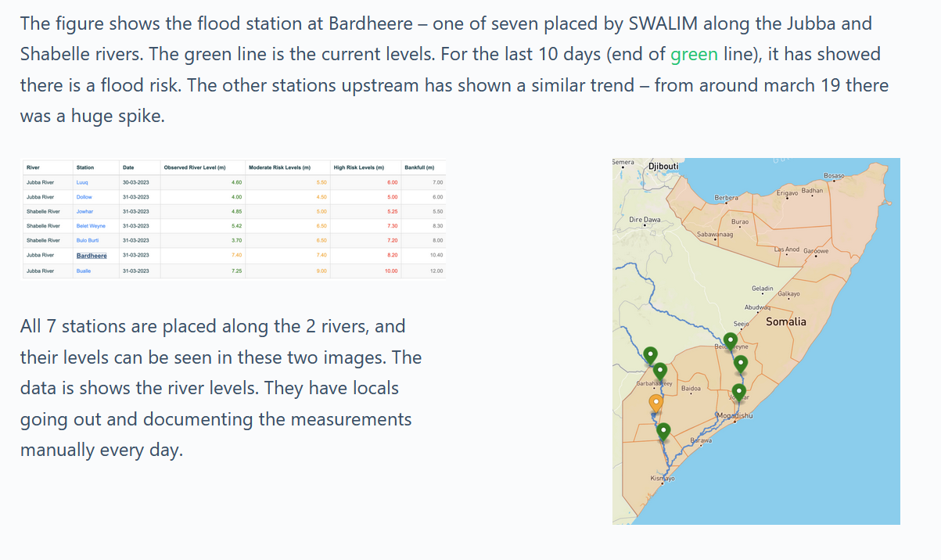Click the High Risk Levels column header
This screenshot has width=941, height=560.
358,167
